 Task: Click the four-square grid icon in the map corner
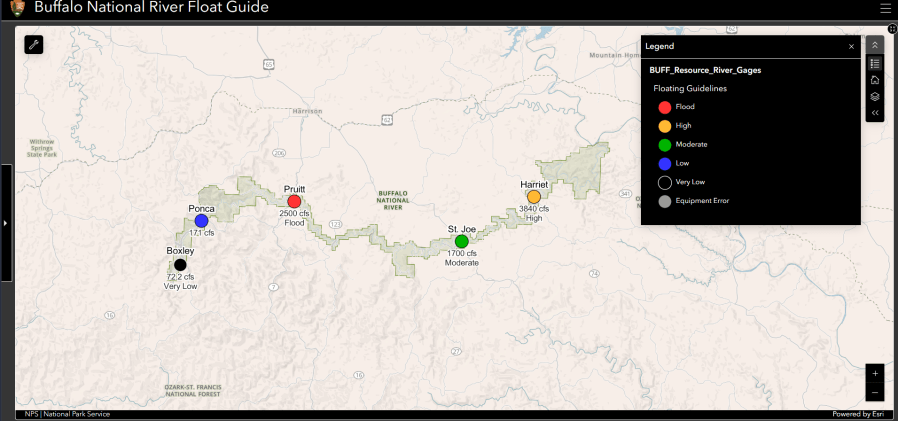point(892,29)
